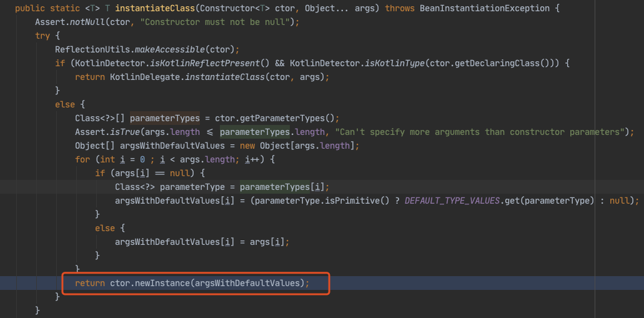
Task: Click the notNull method call
Action: pos(87,22)
